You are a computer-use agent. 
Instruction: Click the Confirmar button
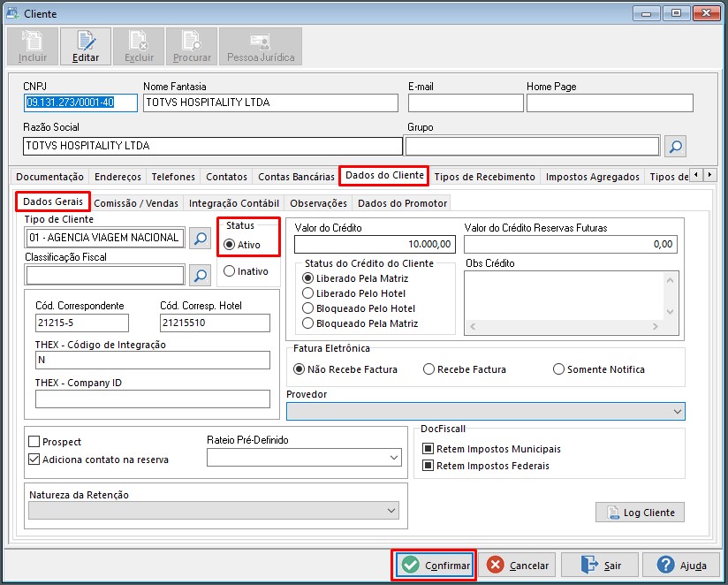pos(435,565)
